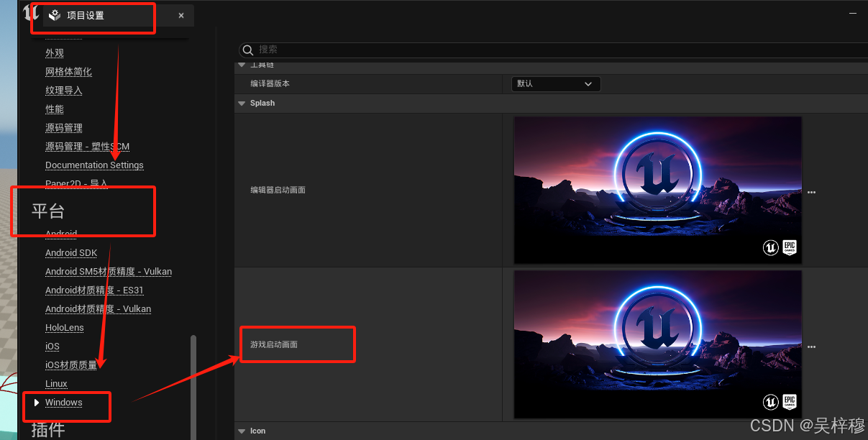This screenshot has width=868, height=440.
Task: Open Linux platform settings
Action: (56, 384)
